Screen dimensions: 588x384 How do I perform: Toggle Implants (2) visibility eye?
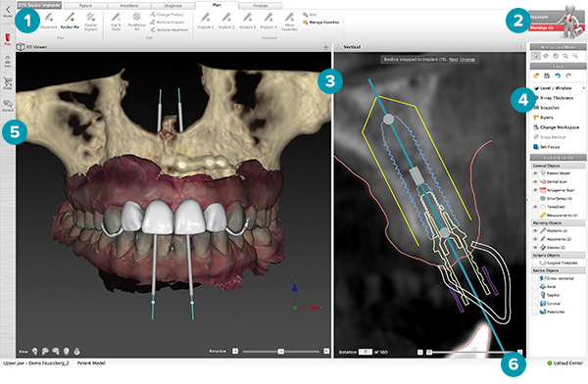(535, 230)
